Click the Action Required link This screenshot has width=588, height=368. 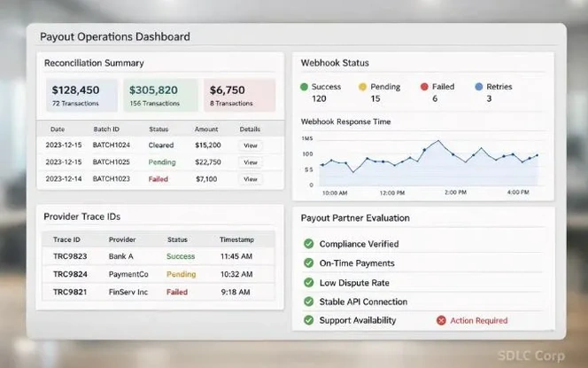(x=479, y=320)
